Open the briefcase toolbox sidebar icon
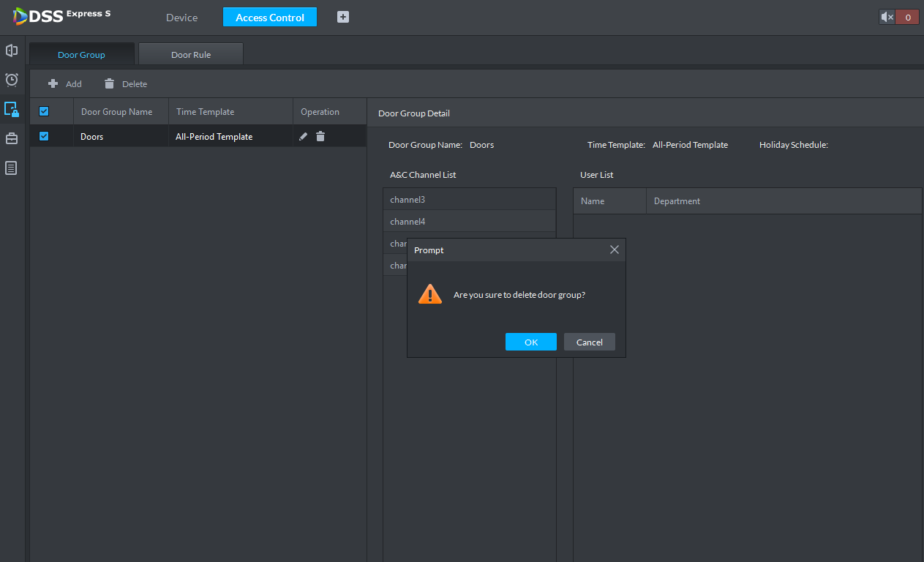 click(12, 138)
